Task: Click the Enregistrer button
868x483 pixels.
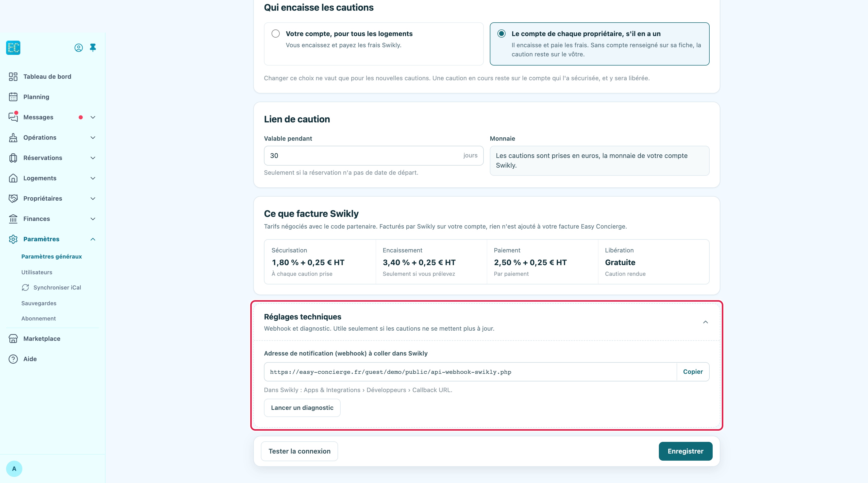Action: tap(685, 451)
